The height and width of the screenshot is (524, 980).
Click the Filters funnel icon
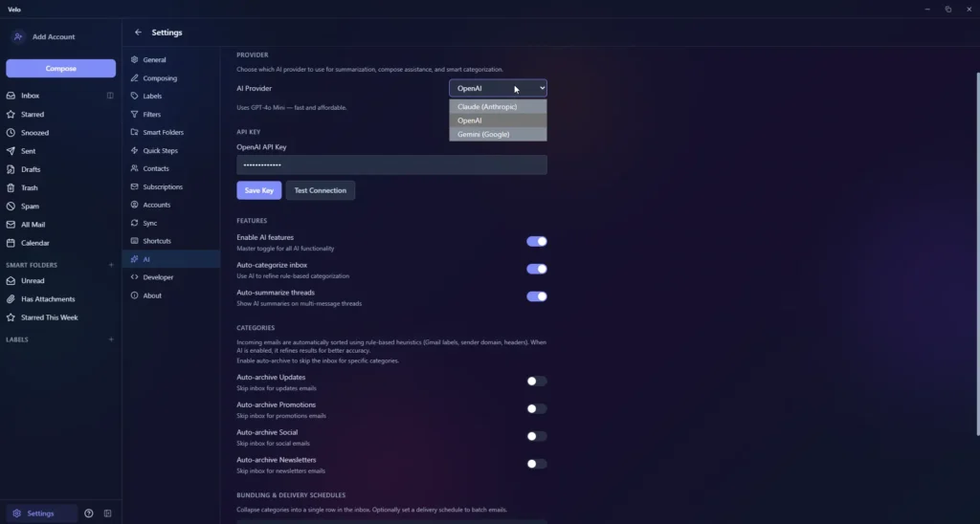click(x=134, y=115)
